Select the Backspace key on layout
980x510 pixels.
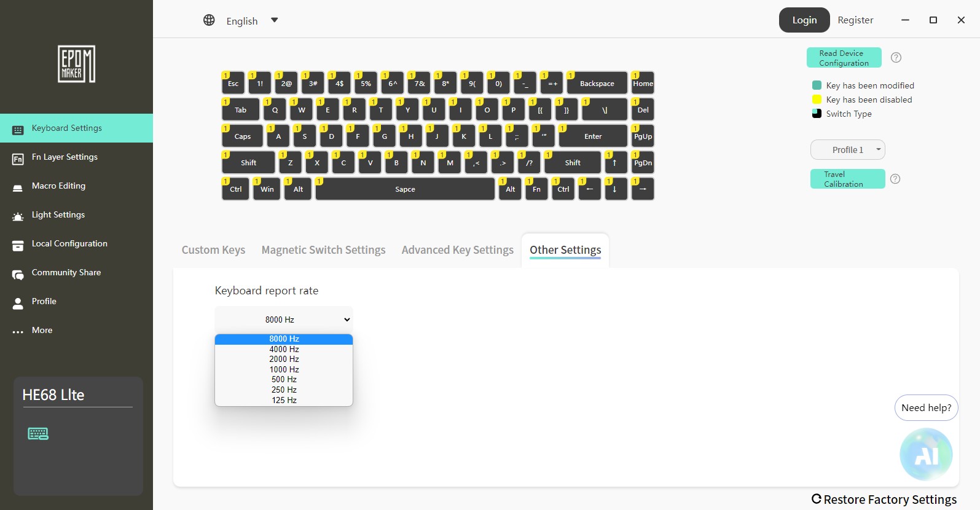tap(597, 83)
